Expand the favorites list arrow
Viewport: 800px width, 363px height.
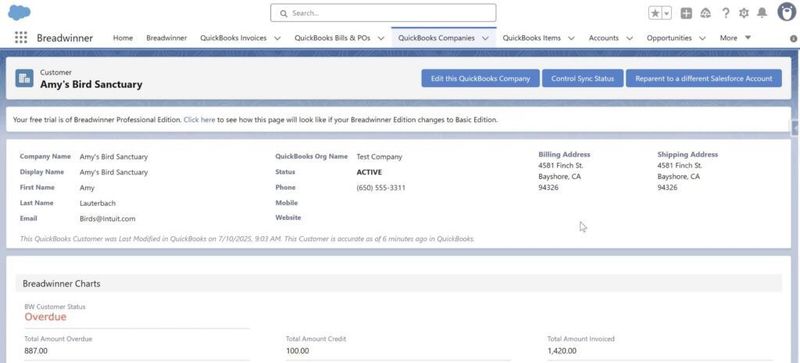pyautogui.click(x=667, y=13)
